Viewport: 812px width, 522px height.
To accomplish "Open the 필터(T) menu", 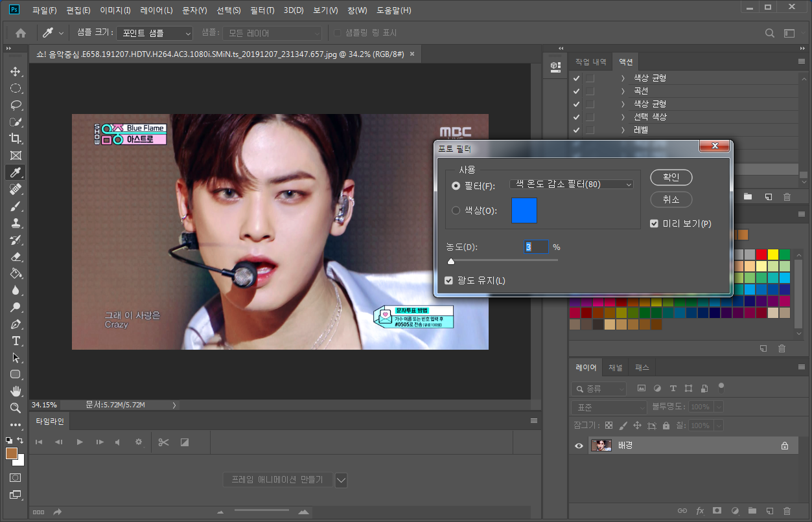I will click(x=262, y=10).
